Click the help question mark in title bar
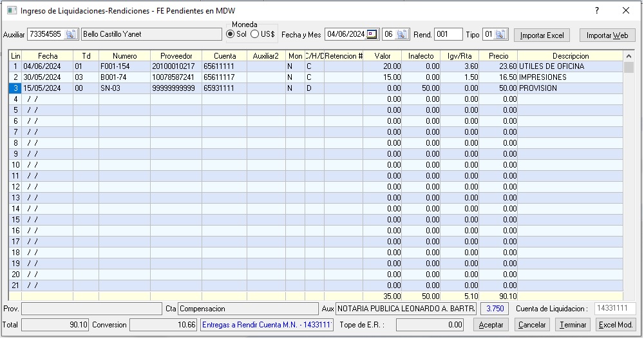The height and width of the screenshot is (339, 644). (597, 11)
